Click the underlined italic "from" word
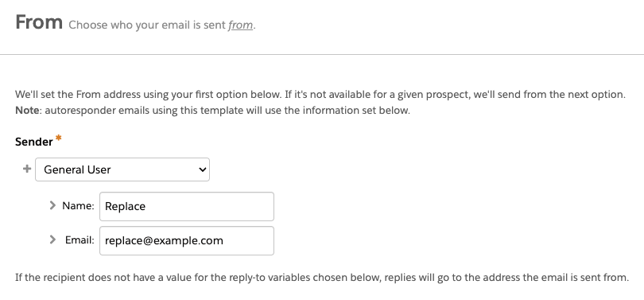The image size is (644, 300). [241, 25]
